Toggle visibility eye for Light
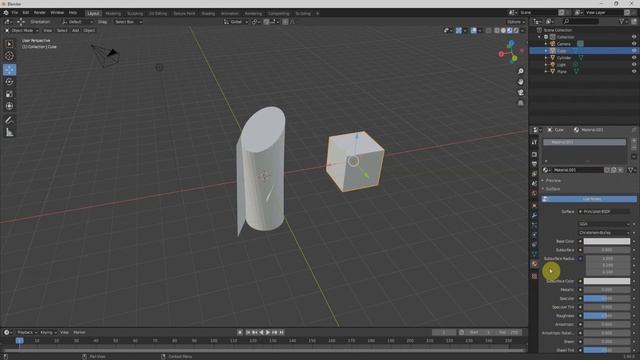This screenshot has width=640, height=360. (x=634, y=64)
